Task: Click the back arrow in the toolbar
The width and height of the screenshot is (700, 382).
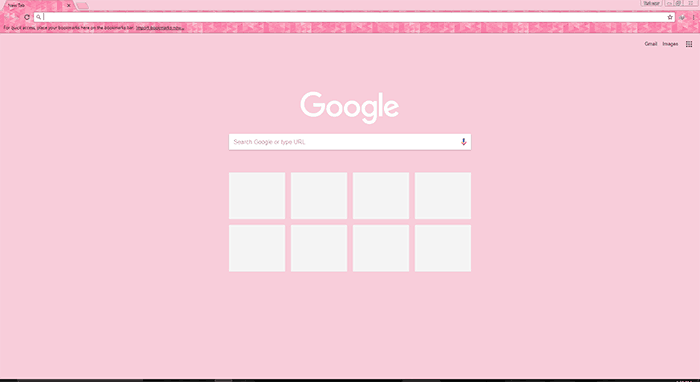Action: click(x=7, y=17)
